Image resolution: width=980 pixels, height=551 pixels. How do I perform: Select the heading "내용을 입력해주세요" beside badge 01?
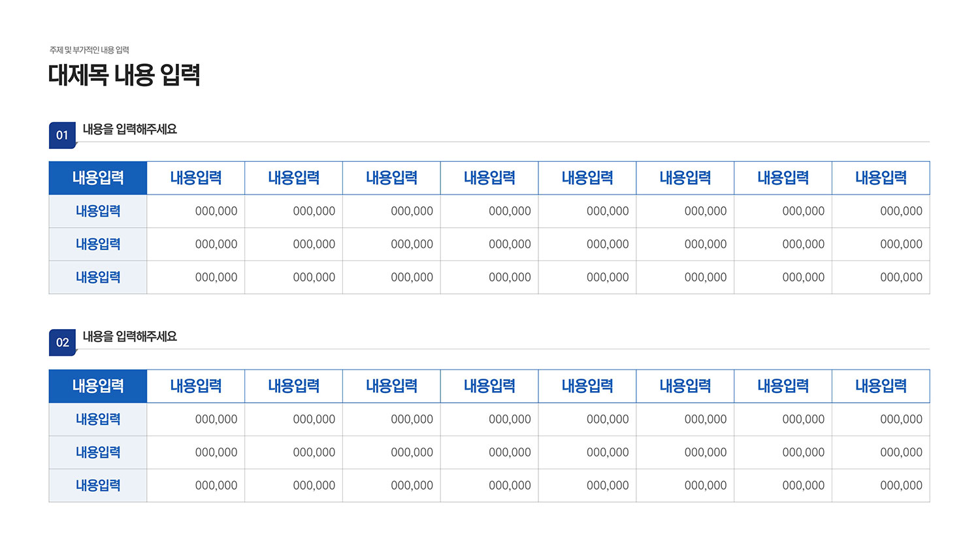(x=130, y=129)
